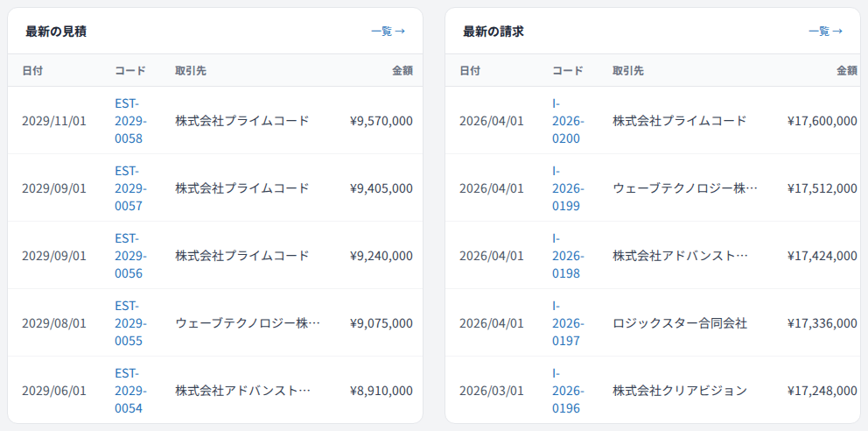This screenshot has height=431, width=868.
Task: Select the date 2026/03/01
Action: pyautogui.click(x=492, y=391)
